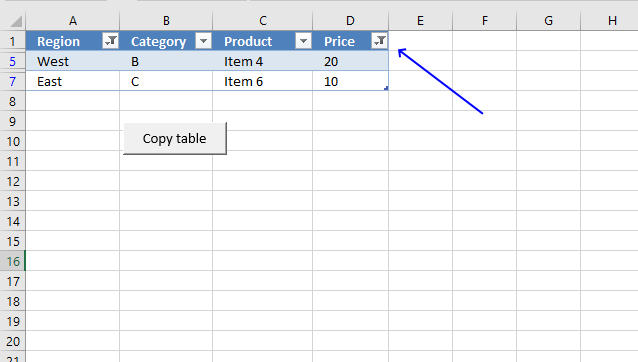Select column A header
Image resolution: width=638 pixels, height=362 pixels.
[x=73, y=20]
